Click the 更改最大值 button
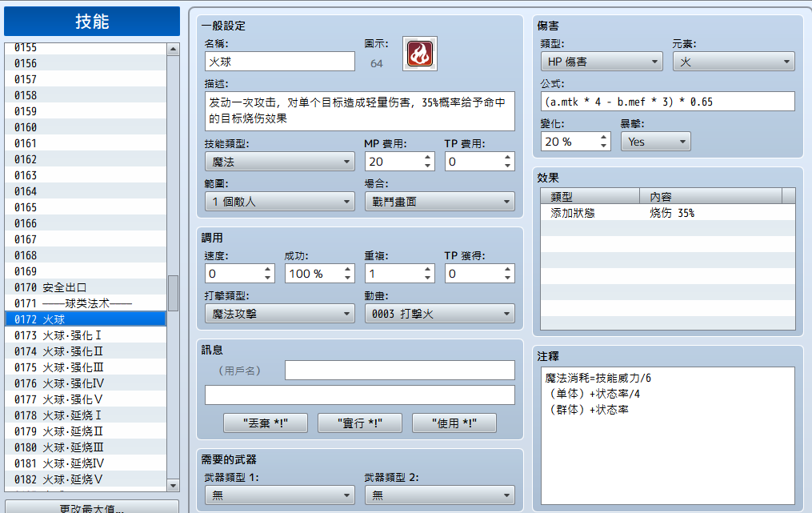Image resolution: width=812 pixels, height=513 pixels. coord(92,507)
